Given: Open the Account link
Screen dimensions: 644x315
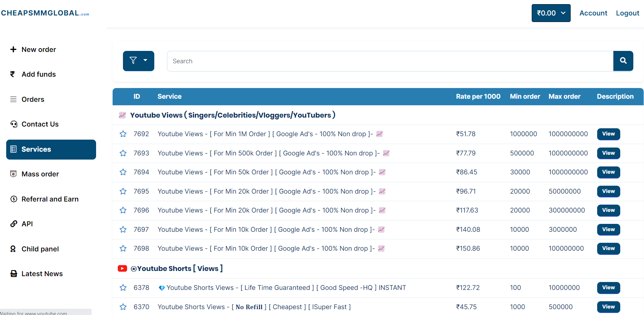Looking at the screenshot, I should [x=593, y=13].
